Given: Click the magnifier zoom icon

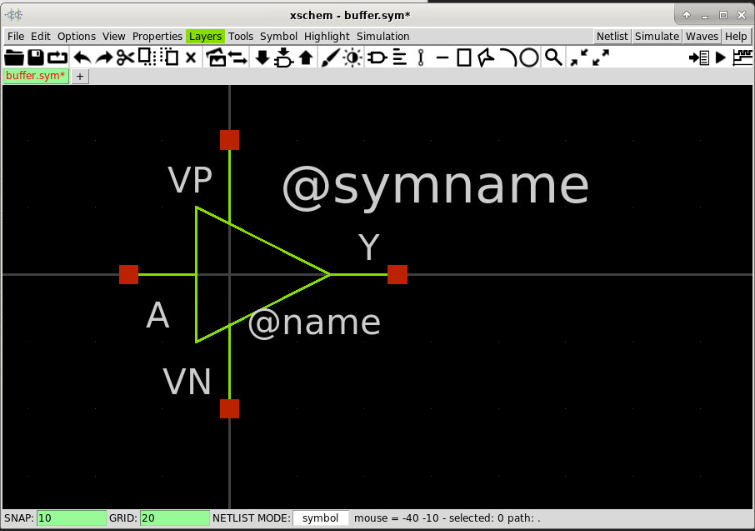Looking at the screenshot, I should (x=553, y=58).
